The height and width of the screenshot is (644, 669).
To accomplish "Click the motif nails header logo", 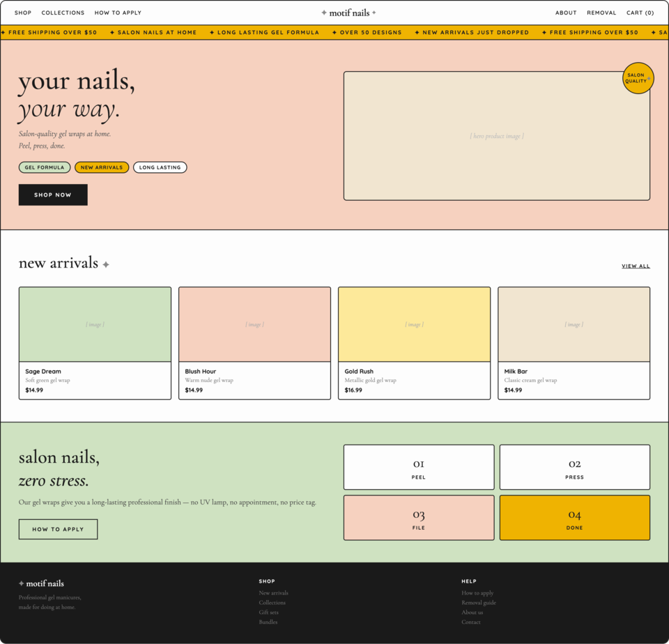I will coord(349,13).
